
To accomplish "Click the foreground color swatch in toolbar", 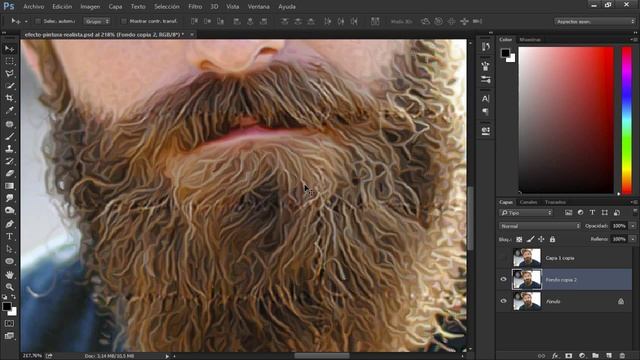I will 7,307.
